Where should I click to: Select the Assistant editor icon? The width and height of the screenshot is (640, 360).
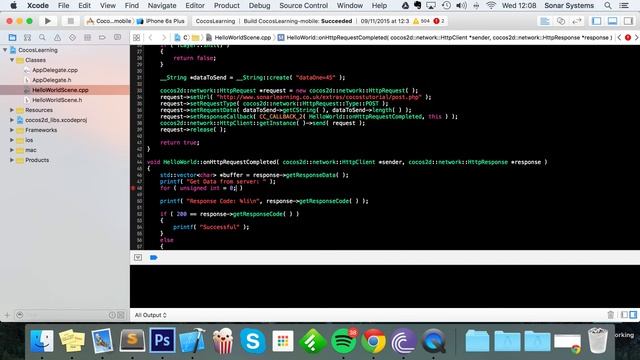[561, 21]
